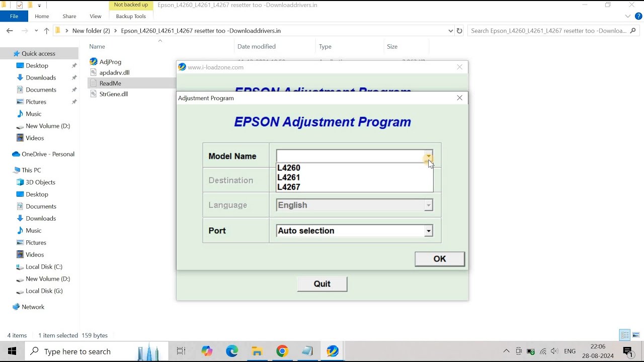Open Quick access in the sidebar

[x=38, y=53]
